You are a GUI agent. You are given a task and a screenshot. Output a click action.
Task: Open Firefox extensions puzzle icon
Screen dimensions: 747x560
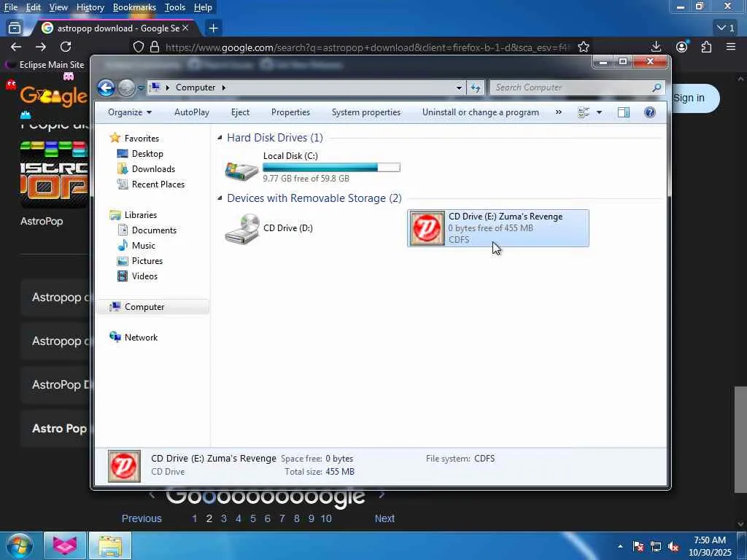(706, 47)
